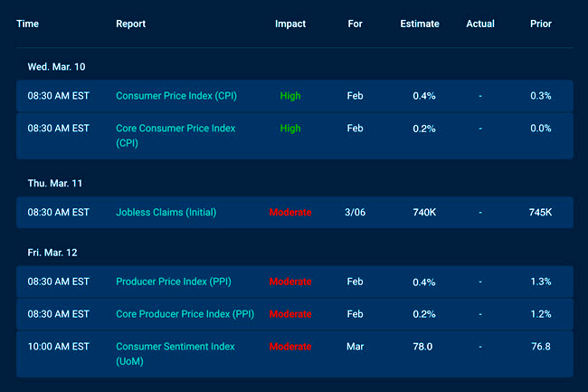Sort by the Impact column header
Screen dimensions: 588x392
coord(290,24)
